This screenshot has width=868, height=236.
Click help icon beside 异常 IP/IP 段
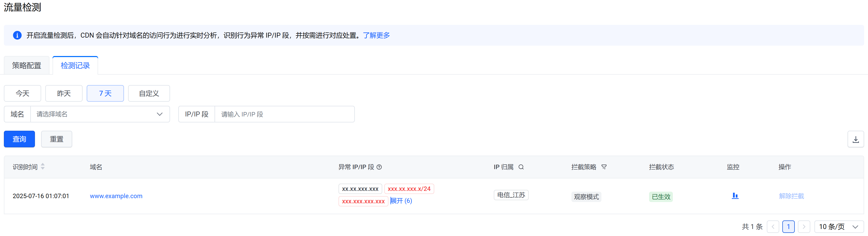point(379,167)
